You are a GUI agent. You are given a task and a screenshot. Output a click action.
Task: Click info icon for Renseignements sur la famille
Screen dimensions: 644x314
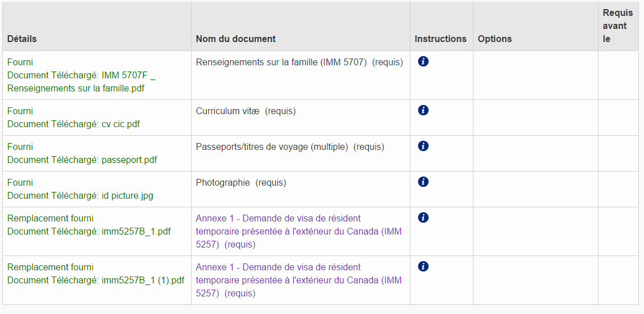[x=423, y=62]
